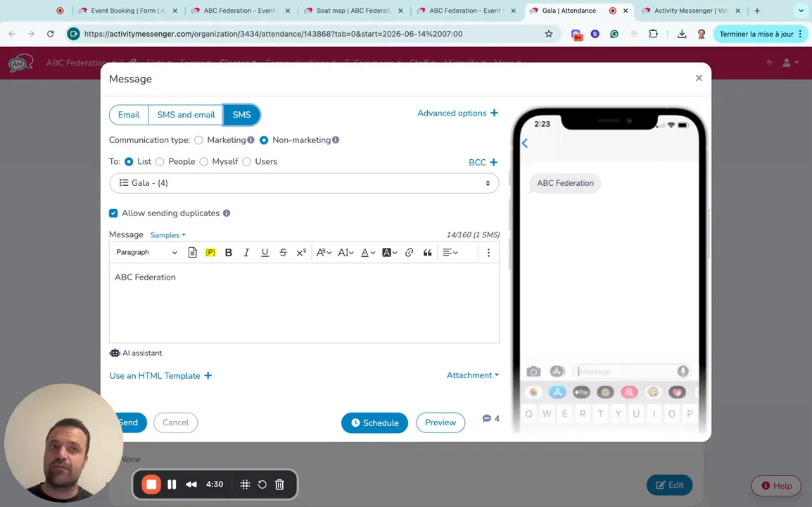812x507 pixels.
Task: Click the Schedule button
Action: (x=374, y=423)
